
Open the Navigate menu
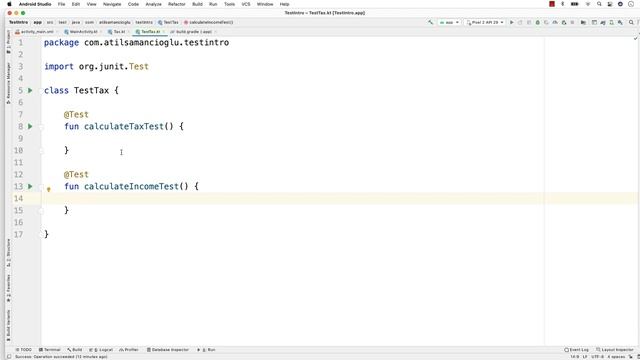(x=112, y=4)
